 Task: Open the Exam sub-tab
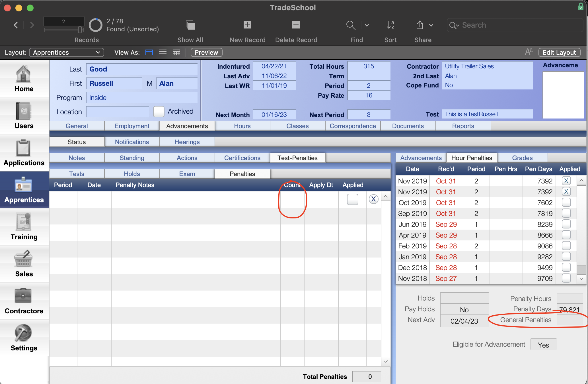click(x=187, y=174)
